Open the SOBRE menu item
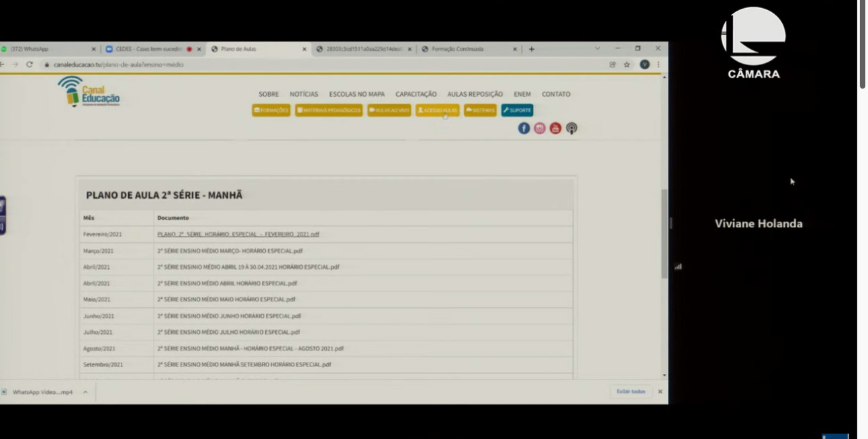 tap(269, 94)
